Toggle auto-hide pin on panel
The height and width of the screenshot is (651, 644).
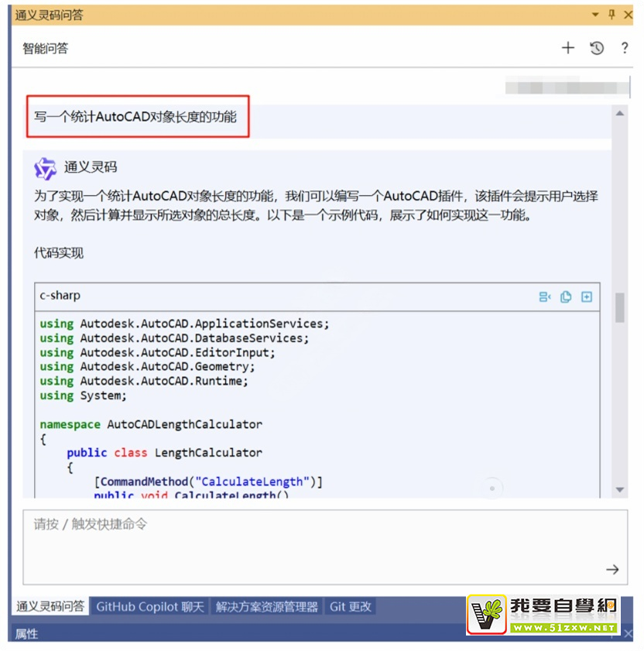point(611,15)
